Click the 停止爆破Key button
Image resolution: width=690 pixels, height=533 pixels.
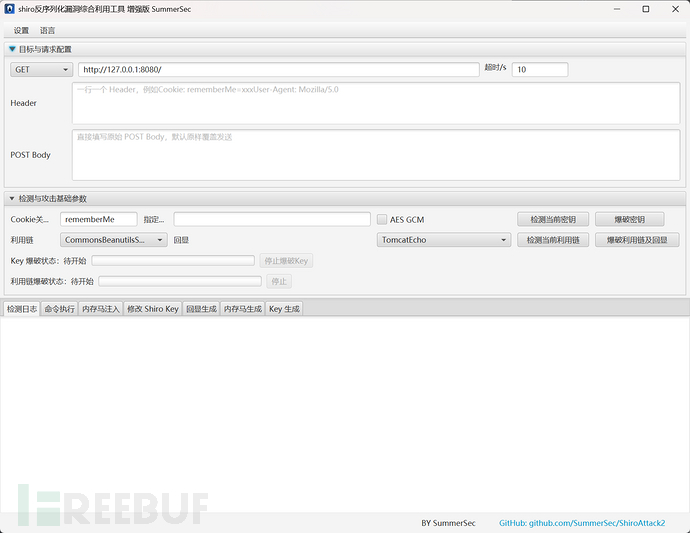pos(286,261)
